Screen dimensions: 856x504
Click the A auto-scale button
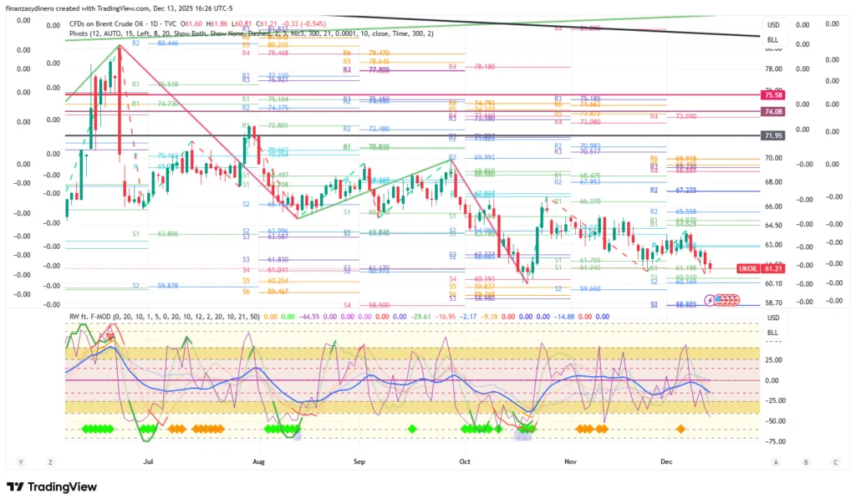(x=776, y=461)
